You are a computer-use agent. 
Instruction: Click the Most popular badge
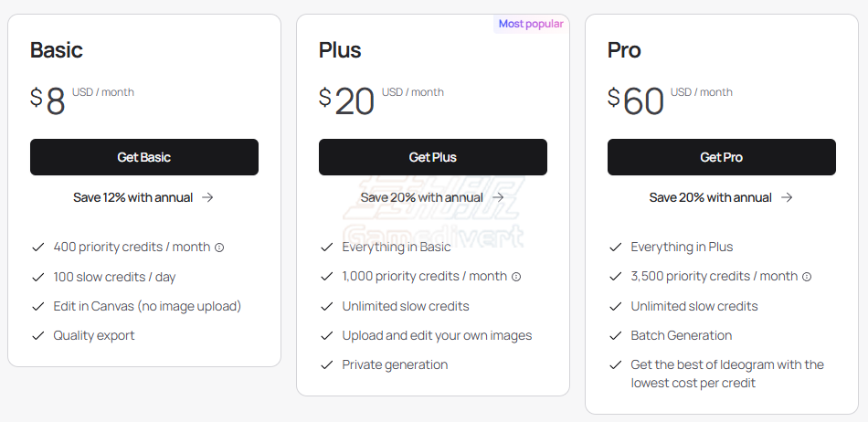tap(531, 24)
